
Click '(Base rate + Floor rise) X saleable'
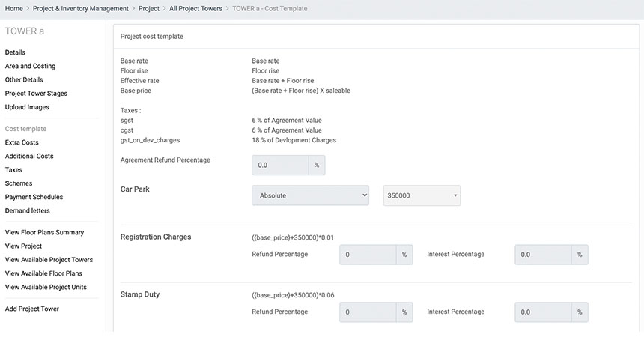[x=301, y=91]
